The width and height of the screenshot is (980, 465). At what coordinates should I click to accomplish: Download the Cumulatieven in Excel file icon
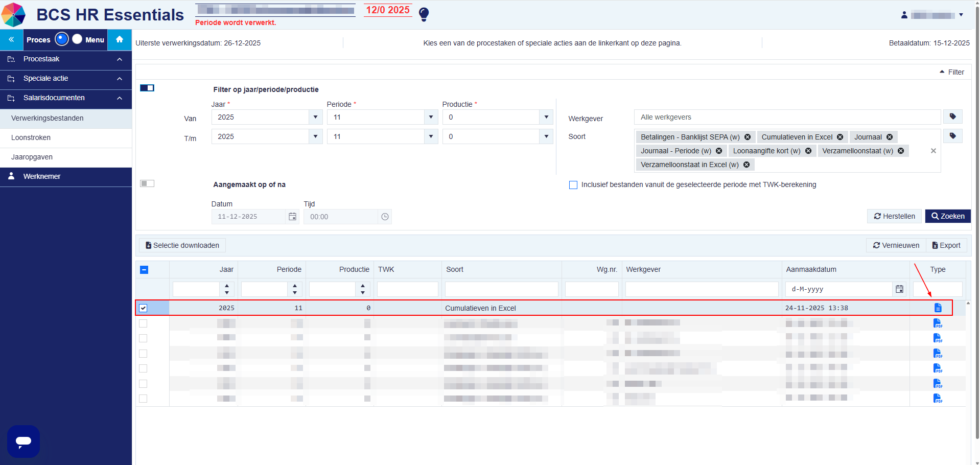click(x=938, y=308)
